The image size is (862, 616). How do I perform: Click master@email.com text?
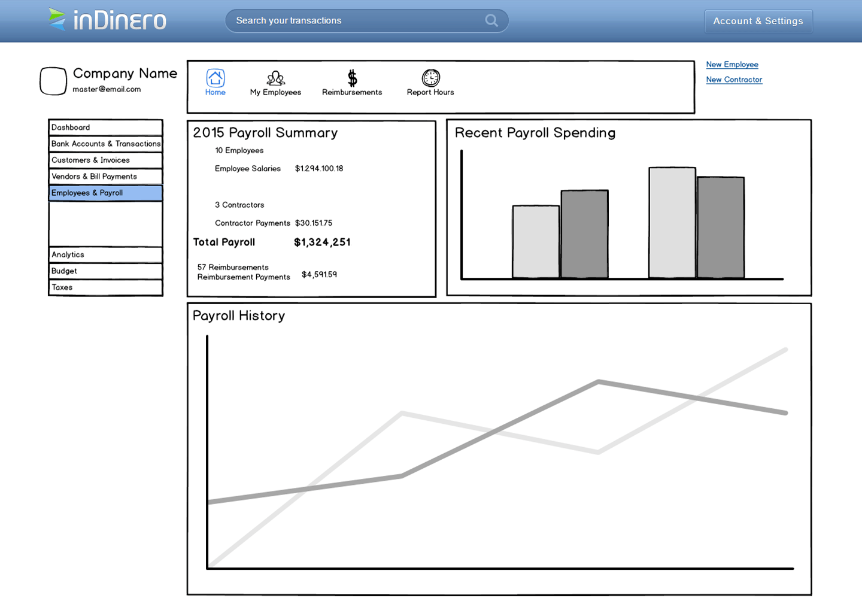(107, 89)
